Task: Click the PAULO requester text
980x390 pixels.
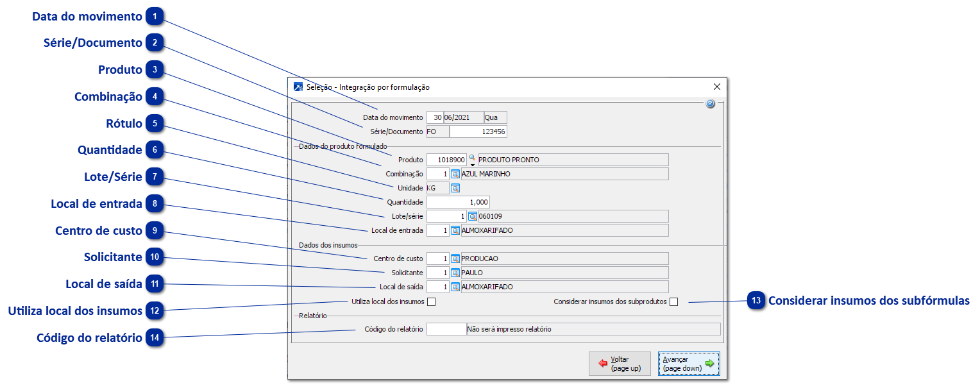Action: pyautogui.click(x=472, y=273)
